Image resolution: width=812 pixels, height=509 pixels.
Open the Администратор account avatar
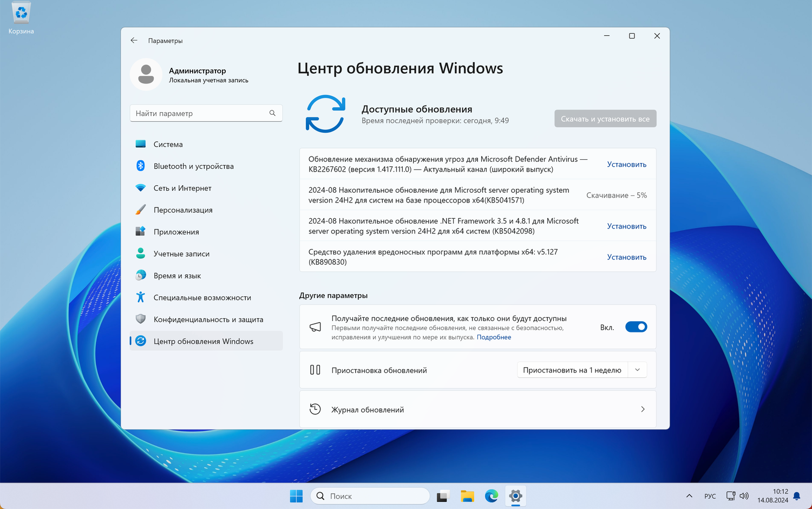tap(146, 74)
